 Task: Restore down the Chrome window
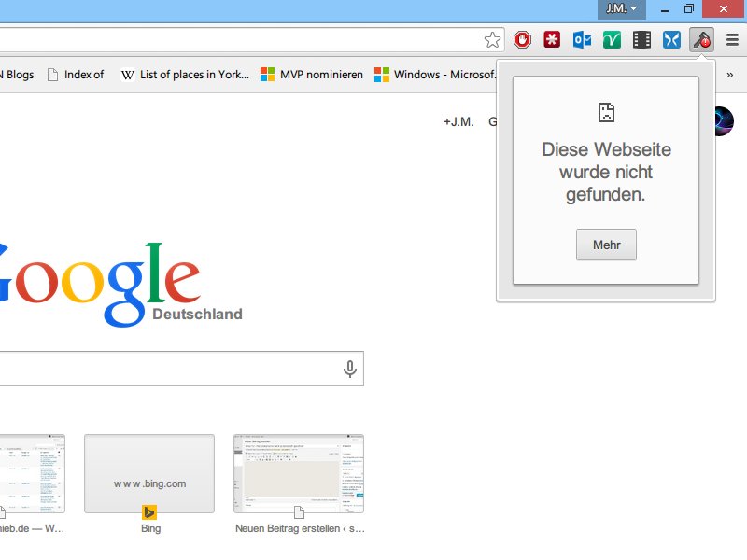click(x=689, y=9)
